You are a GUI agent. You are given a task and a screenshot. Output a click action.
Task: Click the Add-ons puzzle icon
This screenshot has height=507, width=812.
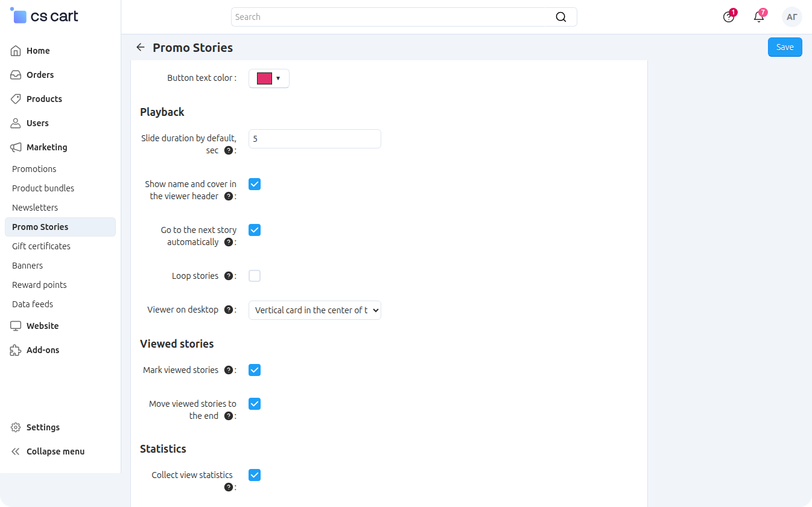16,350
